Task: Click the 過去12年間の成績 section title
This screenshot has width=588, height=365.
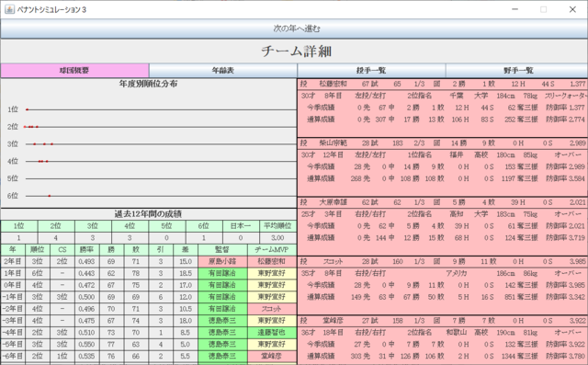Action: [x=148, y=214]
